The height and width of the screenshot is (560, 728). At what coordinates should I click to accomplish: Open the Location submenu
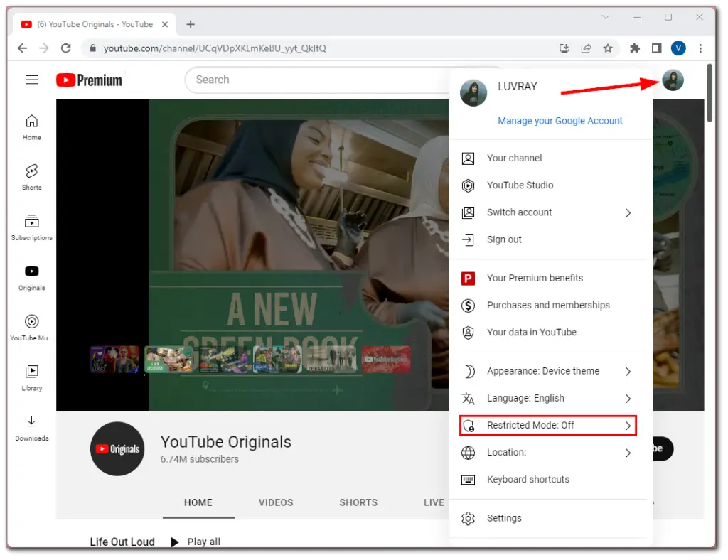pos(505,452)
